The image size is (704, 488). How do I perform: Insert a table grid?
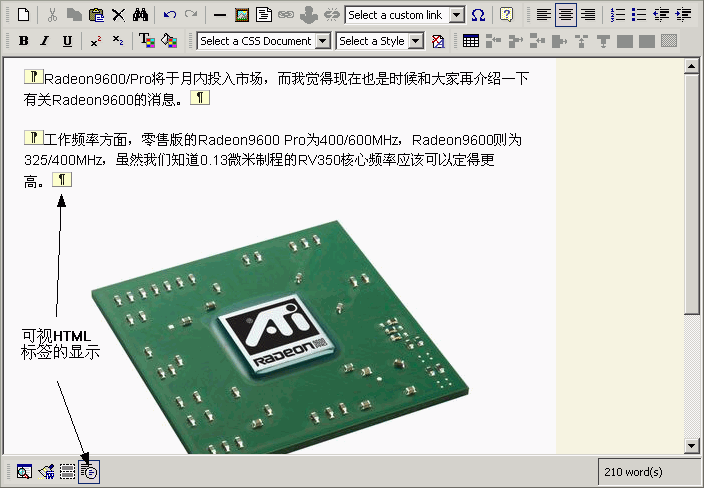click(471, 41)
